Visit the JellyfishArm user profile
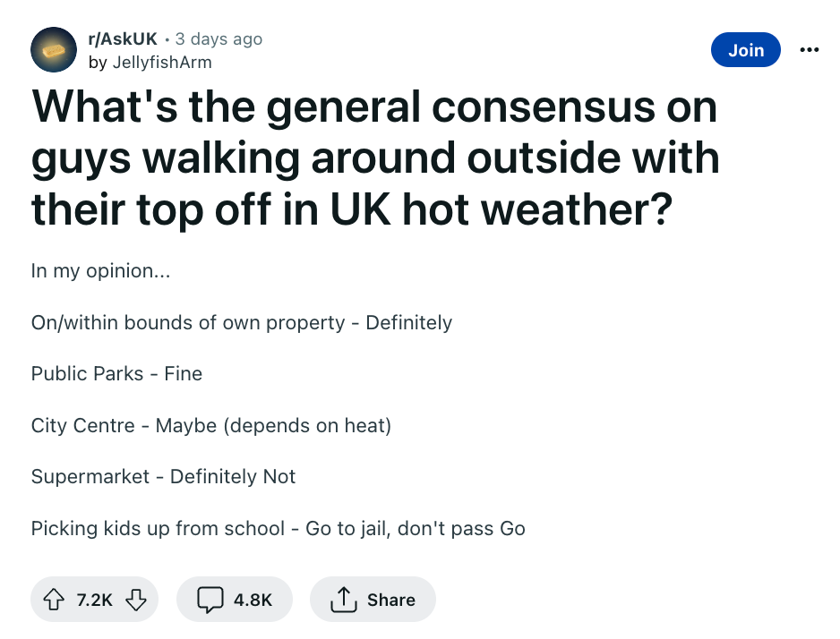The width and height of the screenshot is (840, 639). [x=162, y=63]
